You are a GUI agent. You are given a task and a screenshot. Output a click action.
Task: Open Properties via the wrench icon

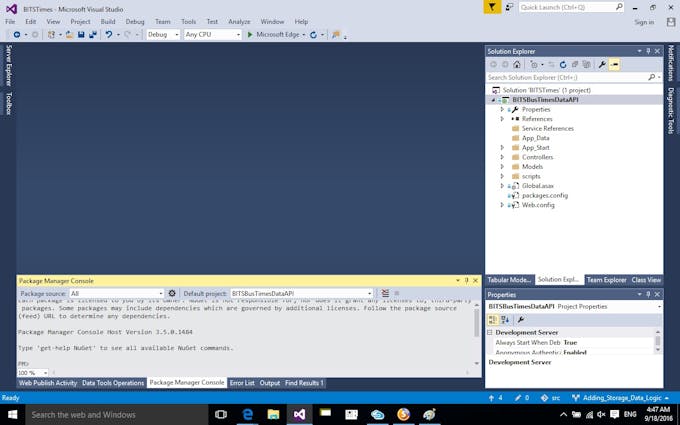[601, 64]
